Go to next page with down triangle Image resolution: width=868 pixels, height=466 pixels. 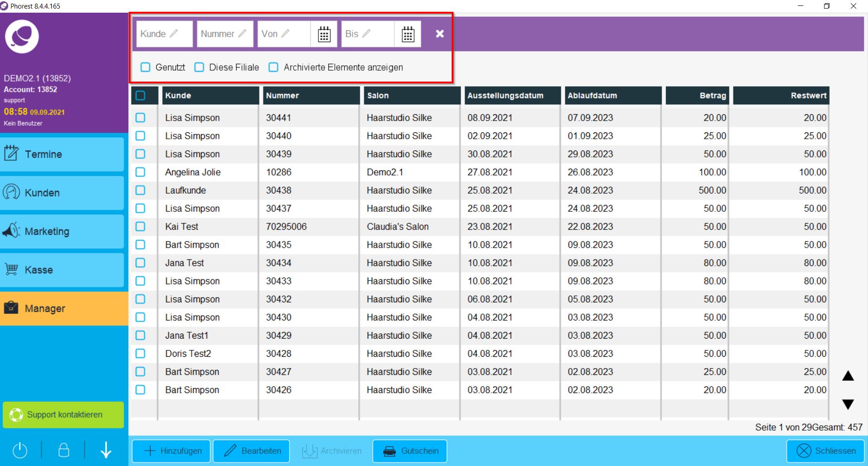click(848, 404)
